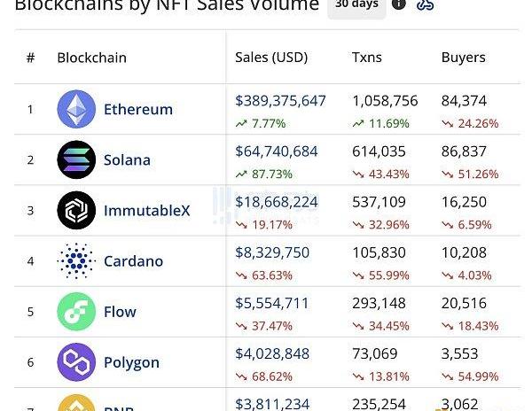Open the 30 days period dropdown
The width and height of the screenshot is (532, 411).
356,5
